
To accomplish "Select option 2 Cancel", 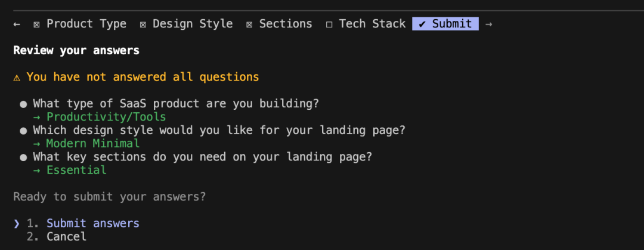I will pos(66,236).
